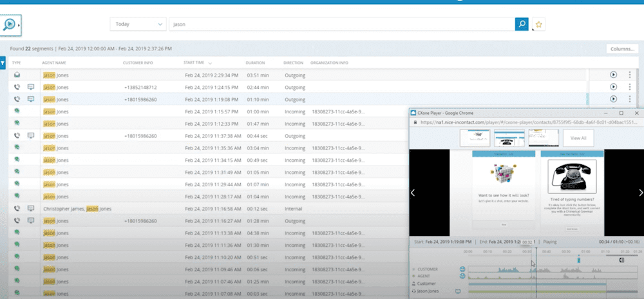Screen dimensions: 644x299
Task: Click the blue marker near 00:57 on timeline
Action: 579,260
